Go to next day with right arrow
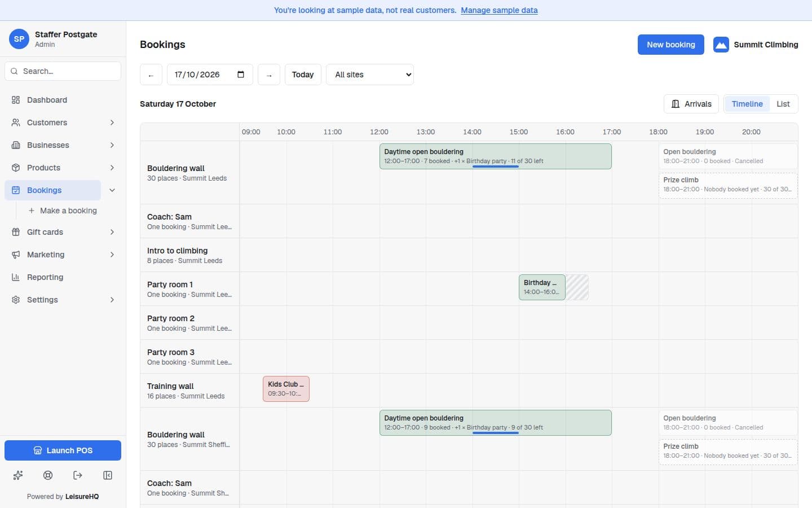The width and height of the screenshot is (812, 508). tap(269, 75)
